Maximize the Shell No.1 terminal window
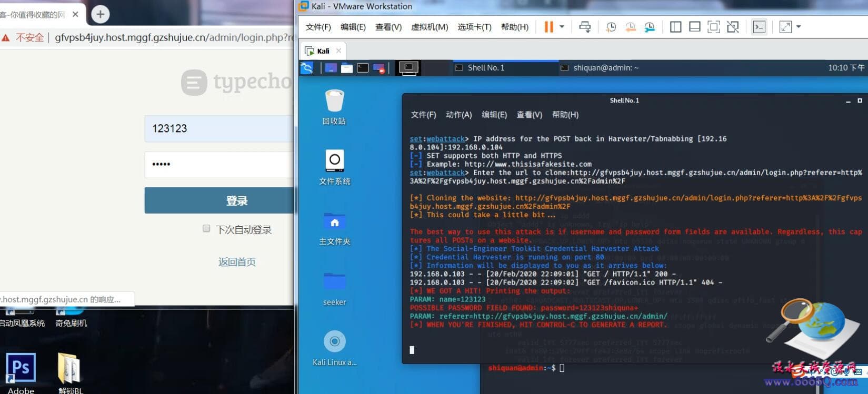The height and width of the screenshot is (394, 868). (x=860, y=100)
